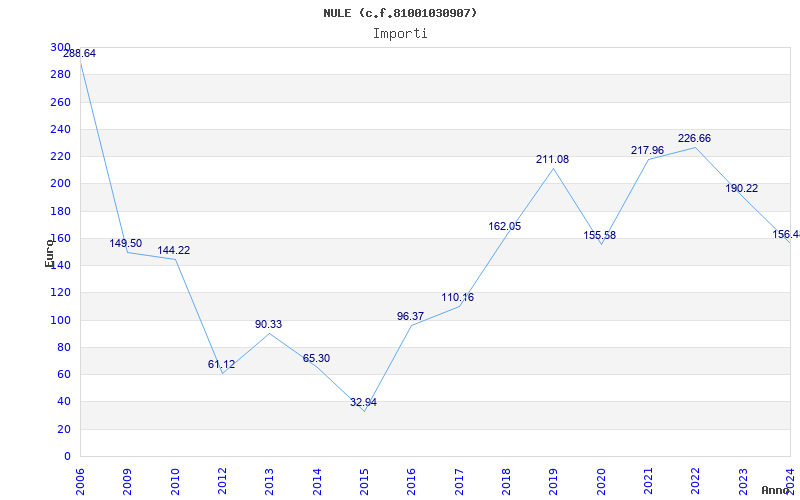800x500 pixels.
Task: Select the 96.37 data label
Action: pos(410,316)
